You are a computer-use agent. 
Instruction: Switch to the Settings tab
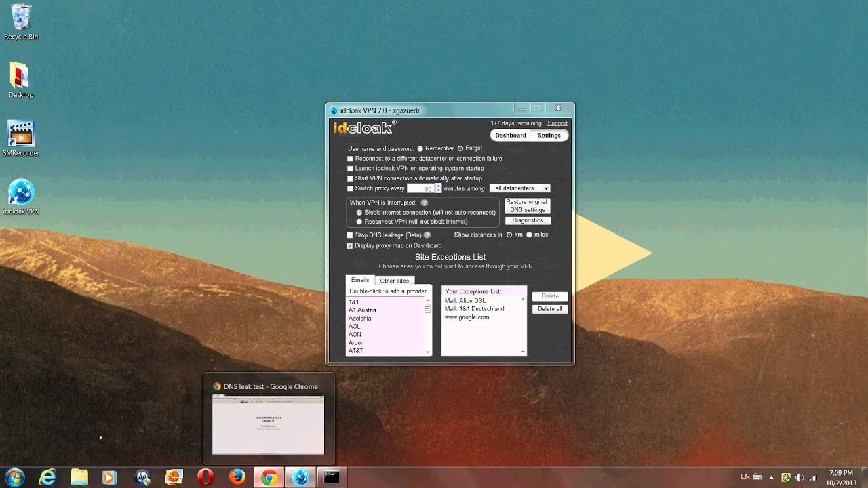(x=549, y=136)
